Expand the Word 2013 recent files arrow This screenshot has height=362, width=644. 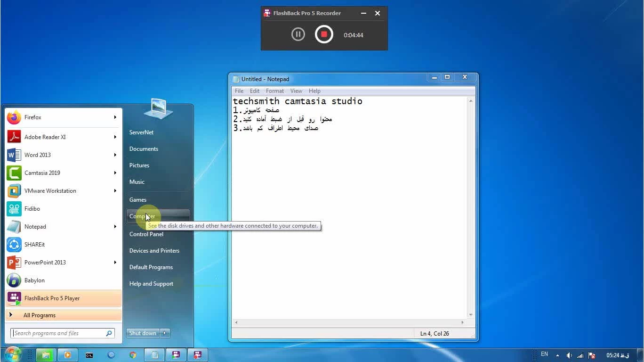115,155
